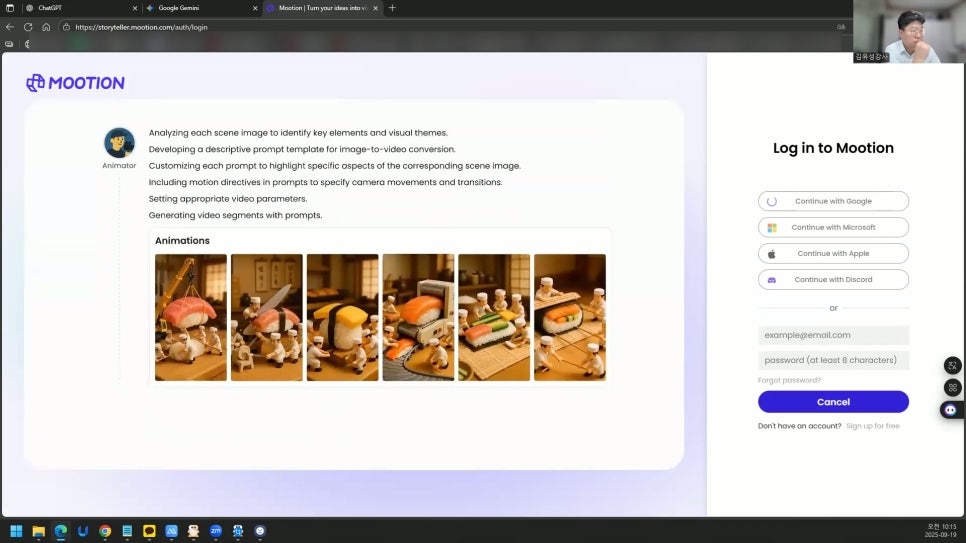
Task: Go to the browser home page
Action: click(x=46, y=27)
